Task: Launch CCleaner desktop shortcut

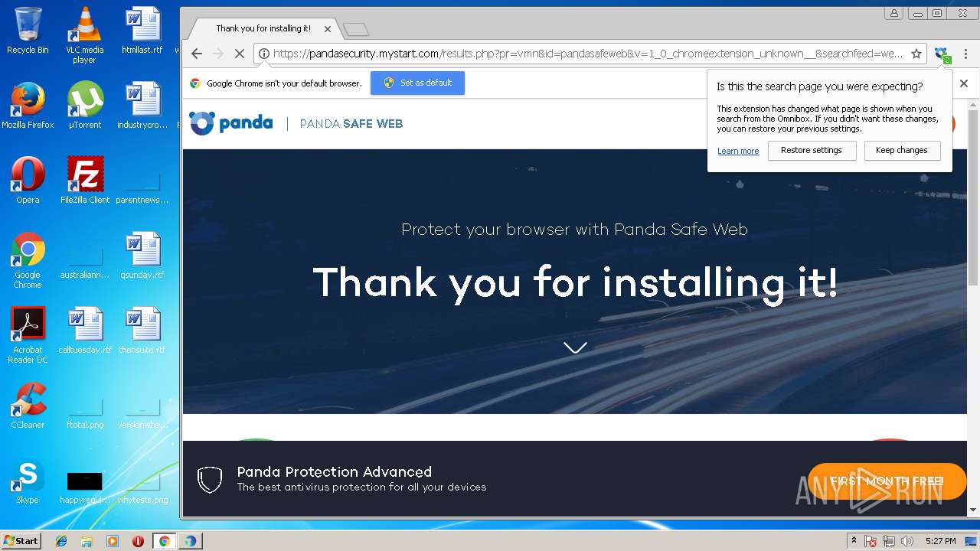Action: [28, 406]
